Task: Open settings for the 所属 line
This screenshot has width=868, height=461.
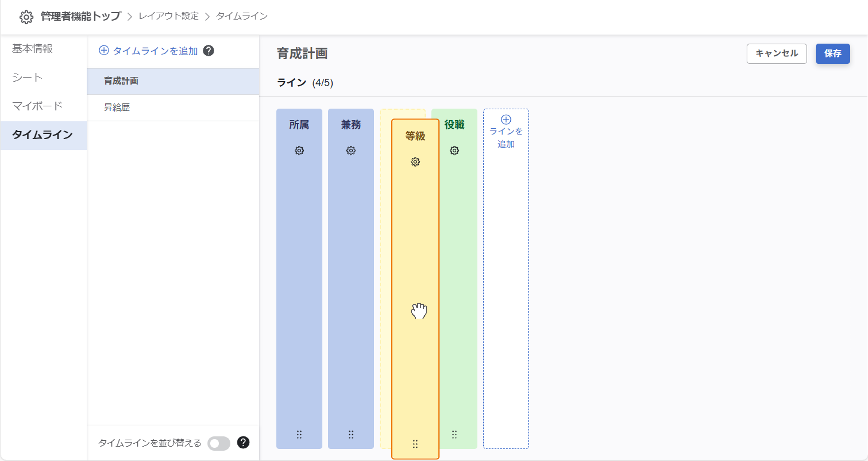Action: [x=299, y=151]
